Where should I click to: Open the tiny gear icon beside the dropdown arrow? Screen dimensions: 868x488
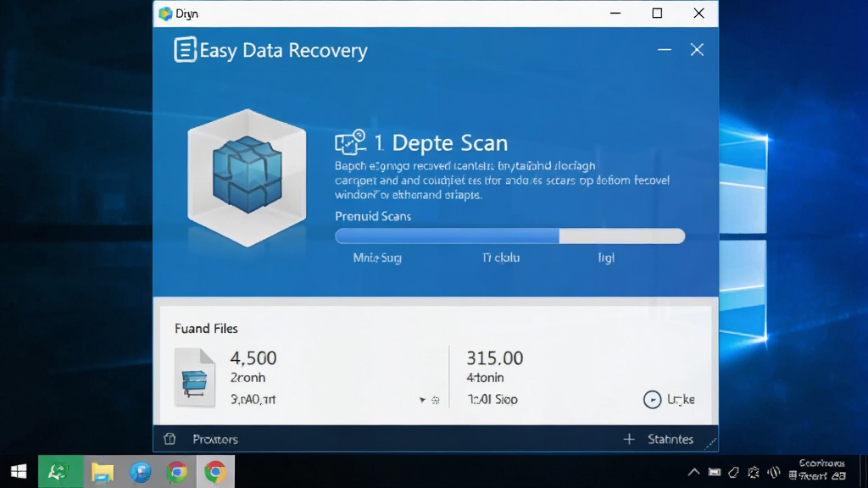click(436, 400)
